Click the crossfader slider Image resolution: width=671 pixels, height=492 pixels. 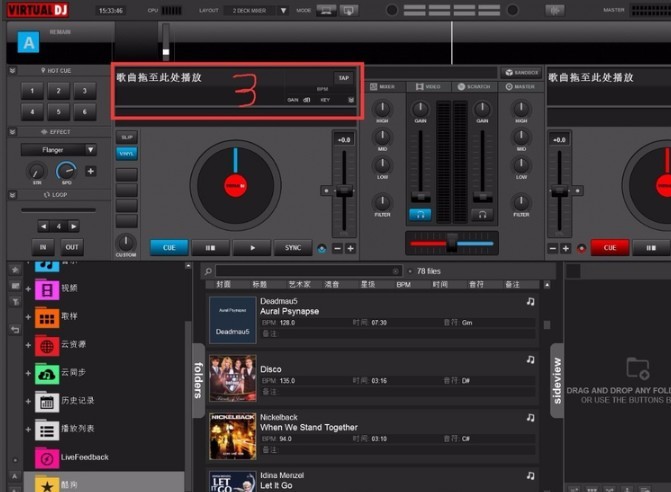[452, 243]
